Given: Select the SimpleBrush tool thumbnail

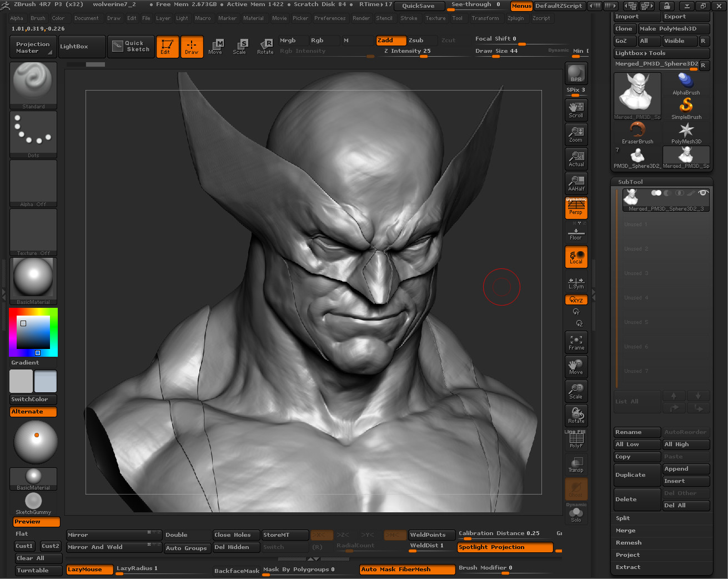Looking at the screenshot, I should (686, 108).
